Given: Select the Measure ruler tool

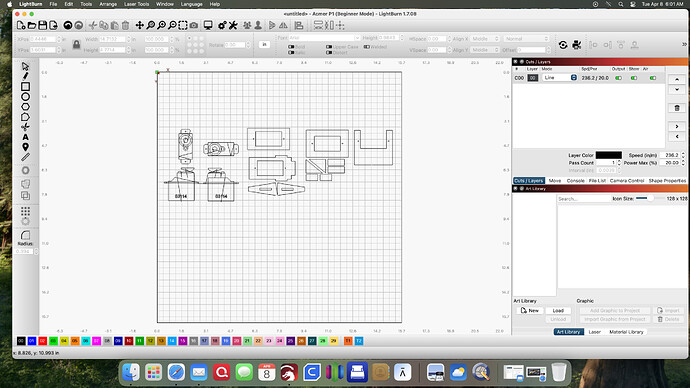Looking at the screenshot, I should 25,157.
